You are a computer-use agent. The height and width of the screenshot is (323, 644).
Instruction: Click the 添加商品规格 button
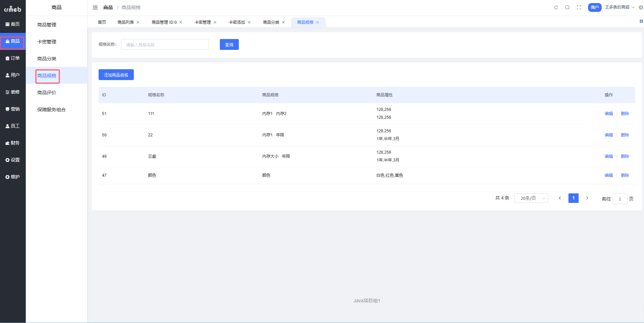tap(116, 75)
